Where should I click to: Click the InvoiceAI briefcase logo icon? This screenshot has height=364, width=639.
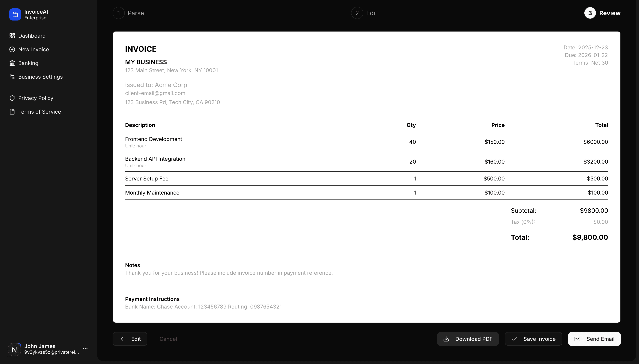click(x=15, y=14)
